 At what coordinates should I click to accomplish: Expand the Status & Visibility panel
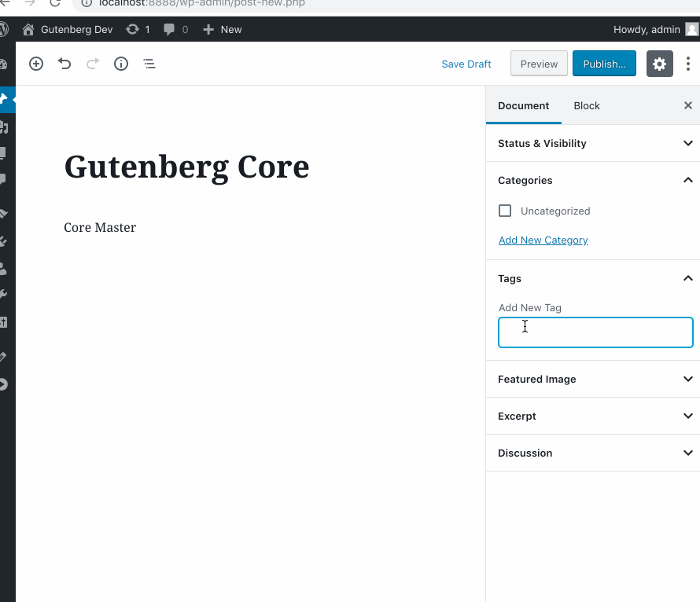click(592, 143)
